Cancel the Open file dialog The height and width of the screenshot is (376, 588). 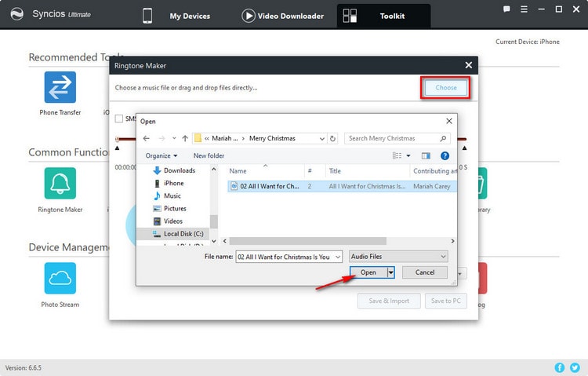[x=425, y=272]
